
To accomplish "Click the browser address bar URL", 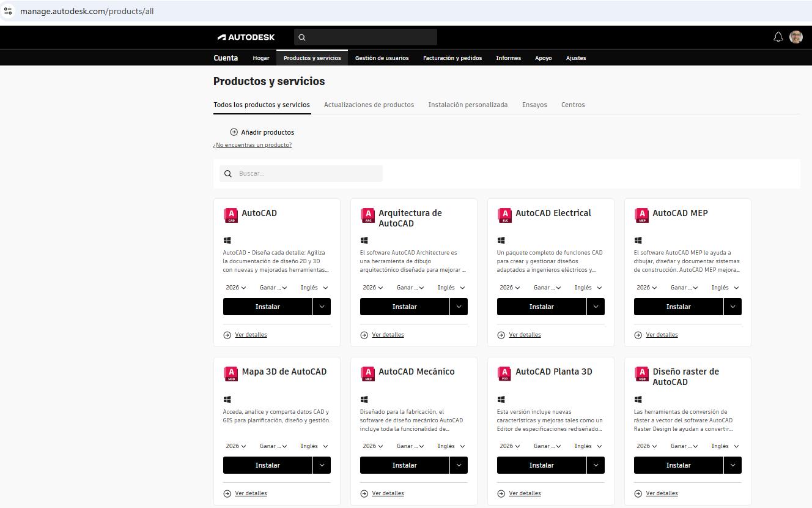I will pyautogui.click(x=87, y=11).
